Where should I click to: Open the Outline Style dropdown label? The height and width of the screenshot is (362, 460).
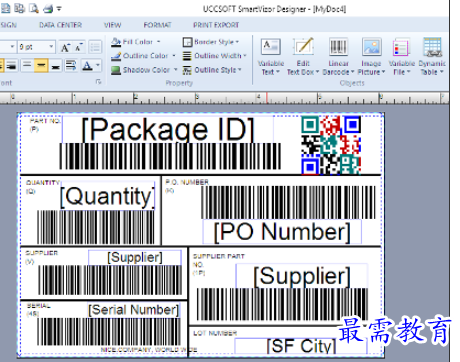point(218,70)
